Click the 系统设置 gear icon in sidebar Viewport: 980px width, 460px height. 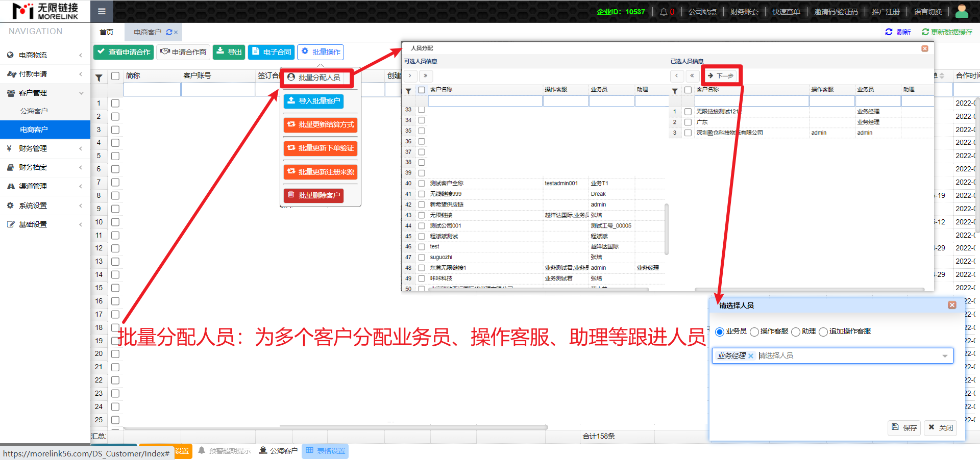(10, 205)
